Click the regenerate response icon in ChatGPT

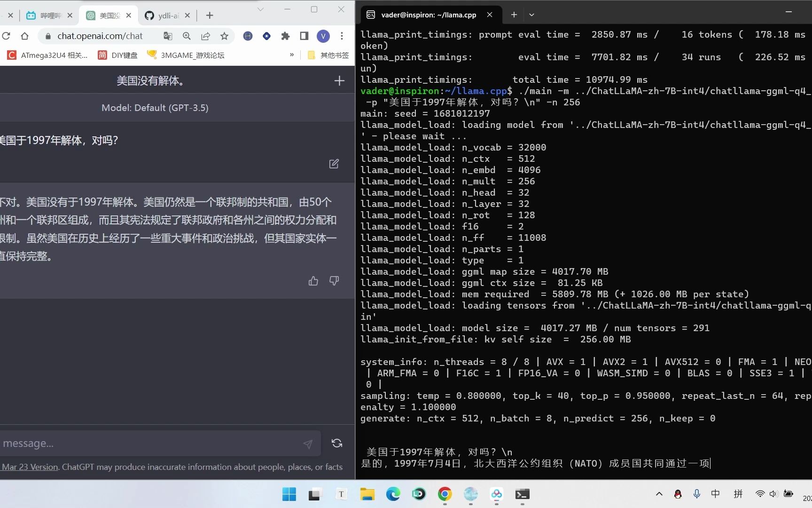336,443
